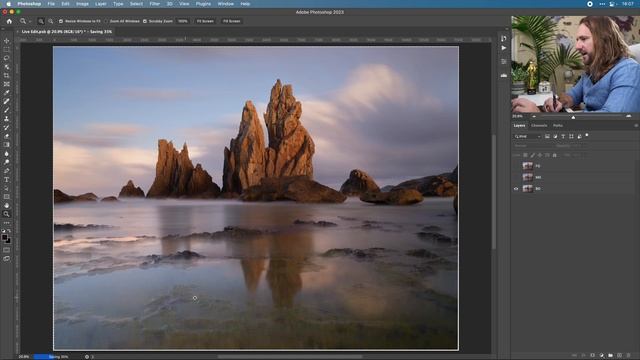Open the Zoom tool preset picker arrow
The width and height of the screenshot is (640, 360).
click(x=30, y=21)
